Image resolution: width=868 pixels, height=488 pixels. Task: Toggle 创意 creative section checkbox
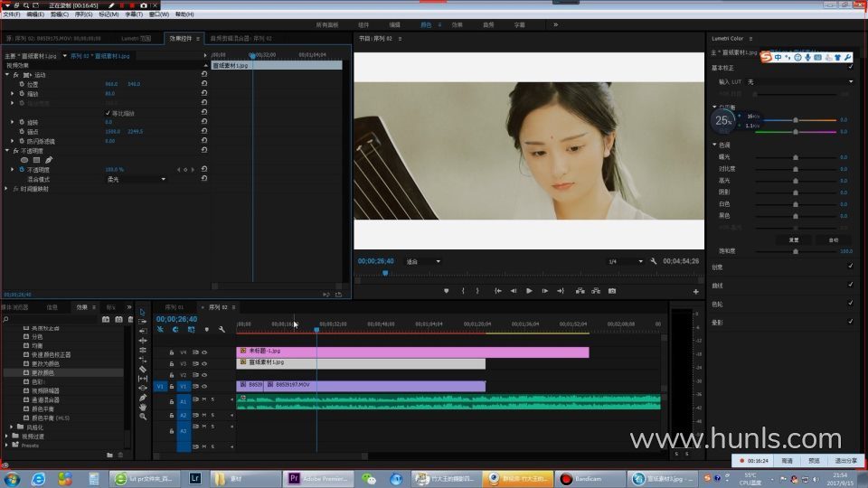pos(850,266)
